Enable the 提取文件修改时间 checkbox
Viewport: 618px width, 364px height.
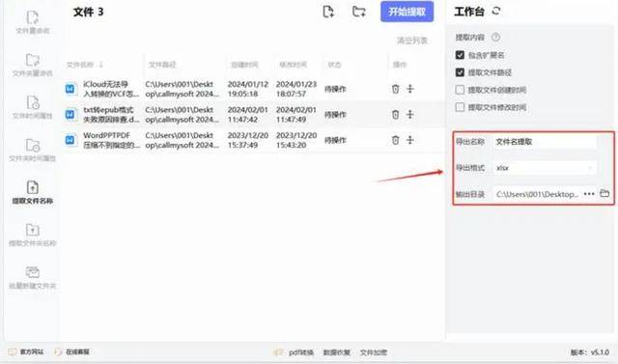[460, 107]
